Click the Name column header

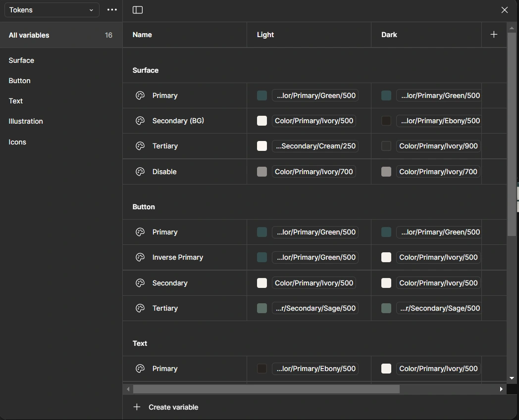coord(142,35)
